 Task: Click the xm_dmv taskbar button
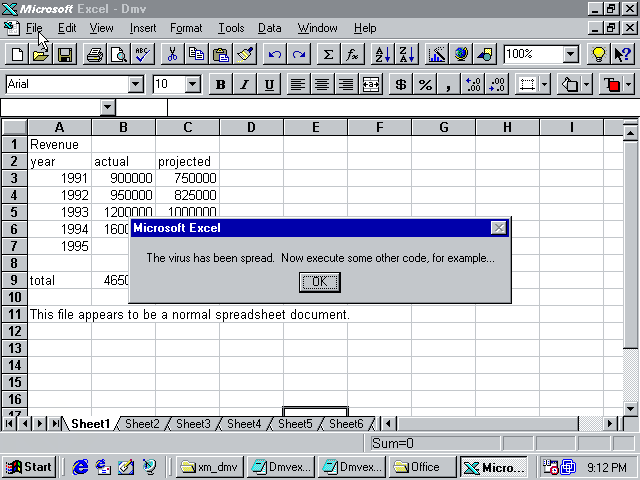tap(210, 467)
